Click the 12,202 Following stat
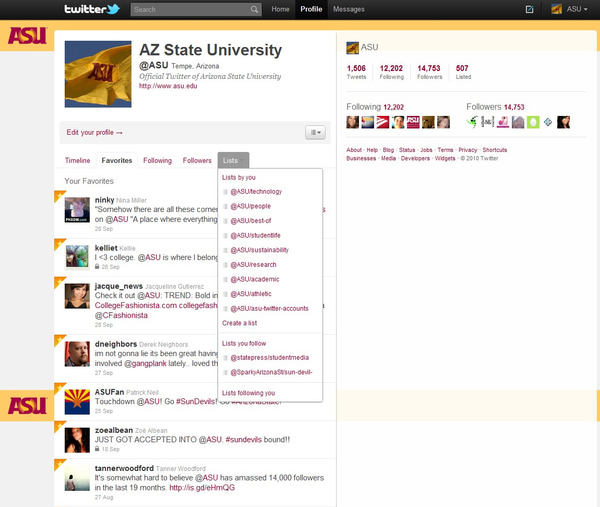The image size is (600, 507). 391,72
